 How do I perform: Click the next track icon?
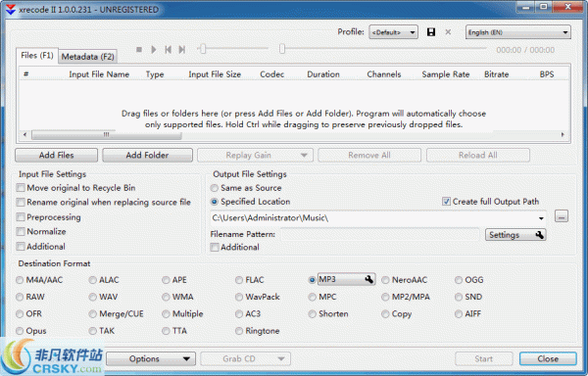tap(182, 49)
